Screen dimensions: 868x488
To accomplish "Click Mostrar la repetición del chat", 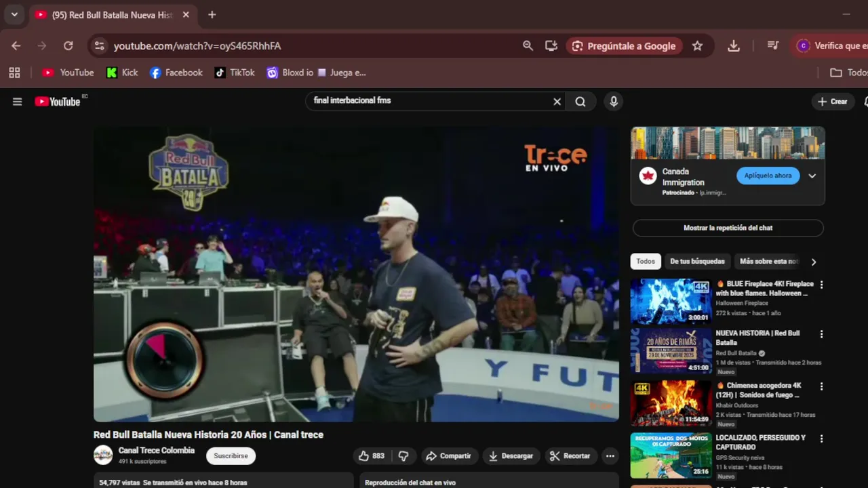I will [x=728, y=228].
